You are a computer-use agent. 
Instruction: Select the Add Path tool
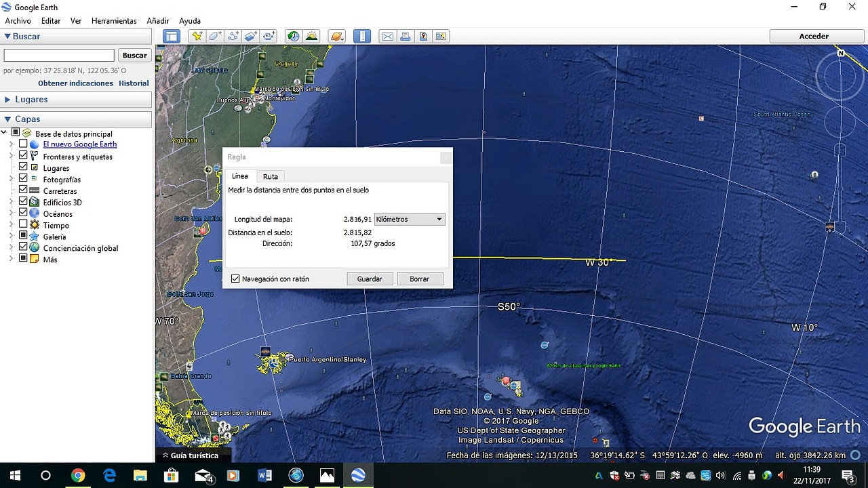233,37
